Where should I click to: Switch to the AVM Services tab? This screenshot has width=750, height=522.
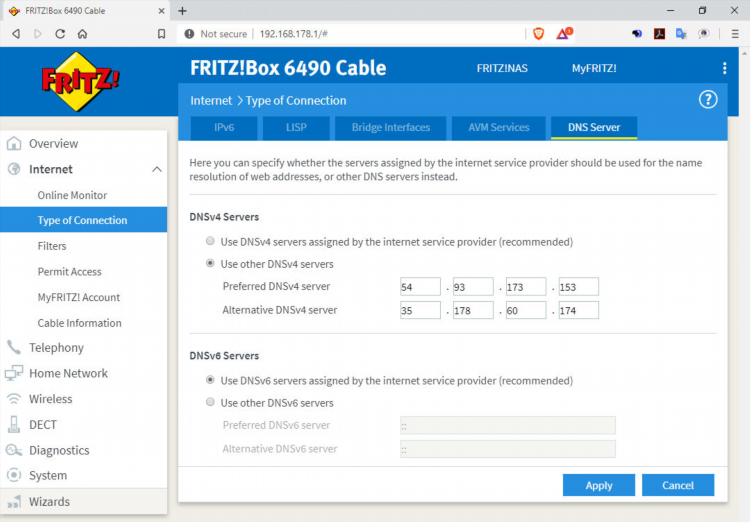[x=498, y=128]
